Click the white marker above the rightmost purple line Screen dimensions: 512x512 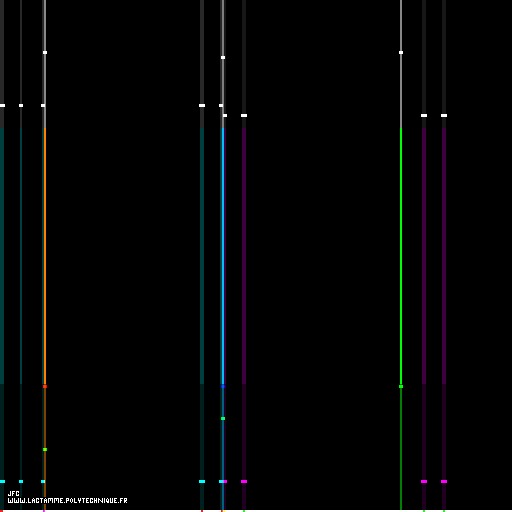(x=444, y=116)
